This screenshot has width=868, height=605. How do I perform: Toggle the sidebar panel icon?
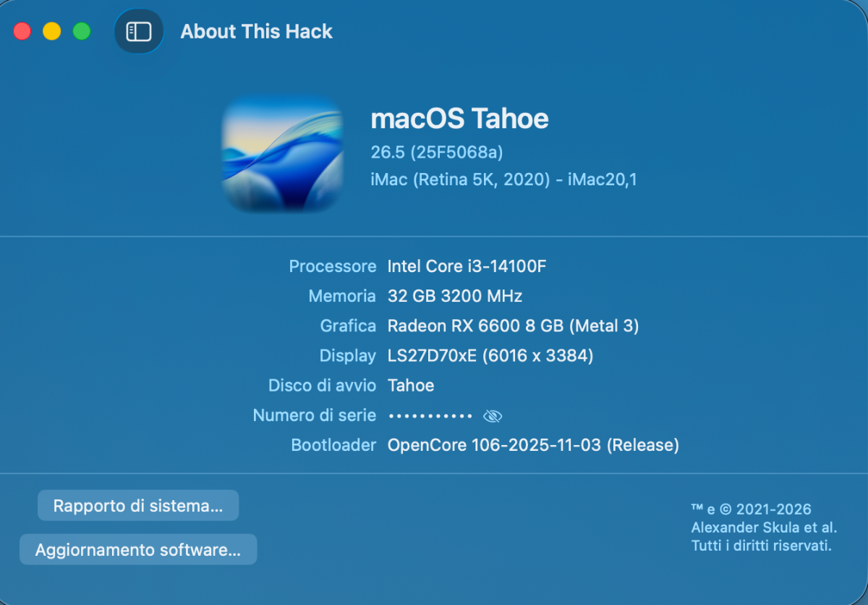tap(138, 32)
